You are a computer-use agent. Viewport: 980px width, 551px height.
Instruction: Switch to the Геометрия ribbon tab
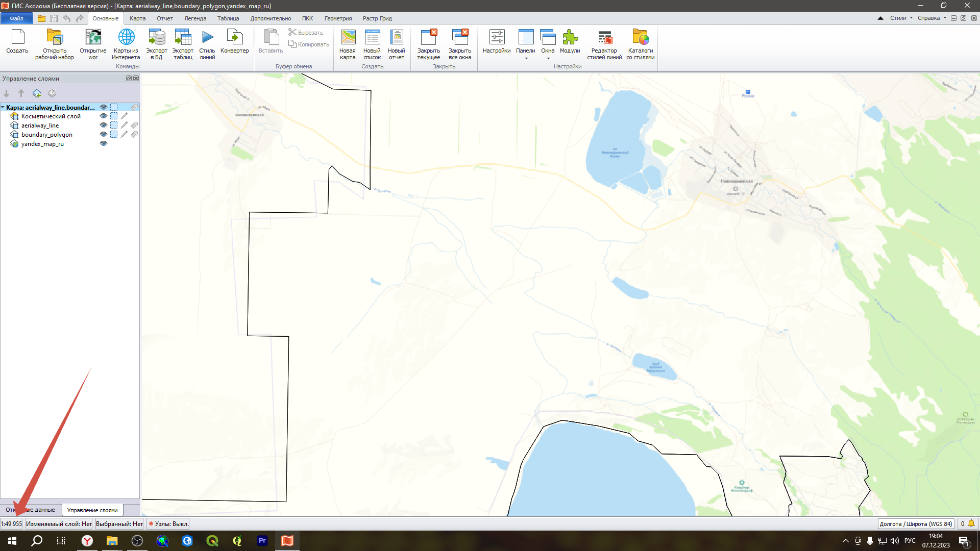338,18
